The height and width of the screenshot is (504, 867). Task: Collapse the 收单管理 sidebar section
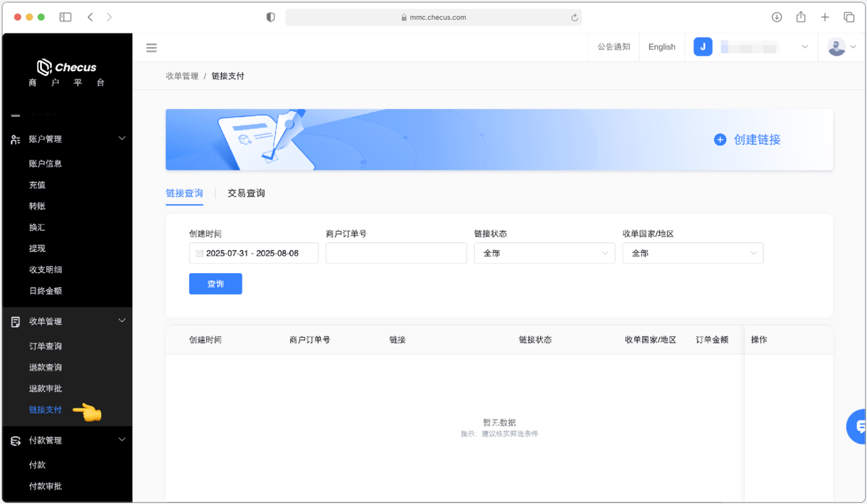122,321
